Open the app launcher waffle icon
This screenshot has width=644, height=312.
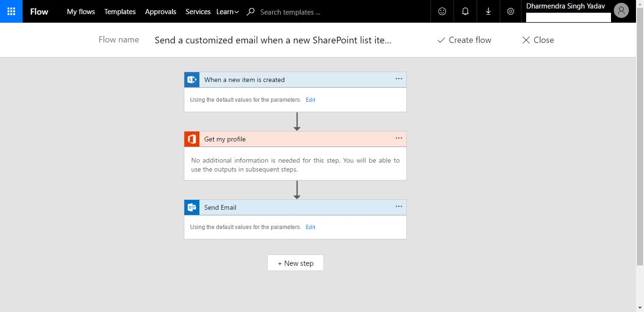click(x=11, y=11)
